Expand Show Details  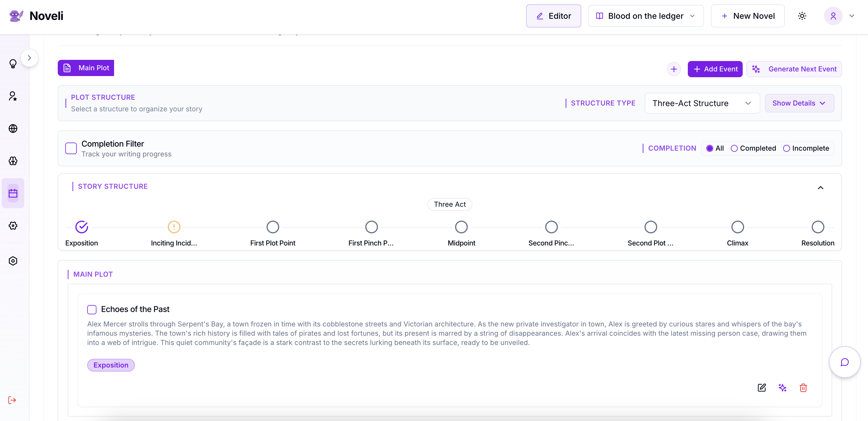[799, 103]
